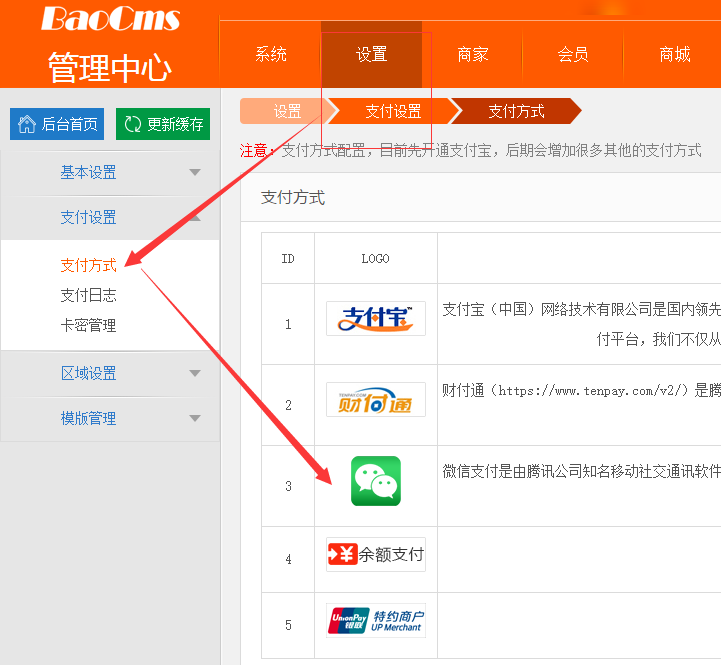This screenshot has width=721, height=665.
Task: Open the 设置 top menu
Action: (372, 54)
